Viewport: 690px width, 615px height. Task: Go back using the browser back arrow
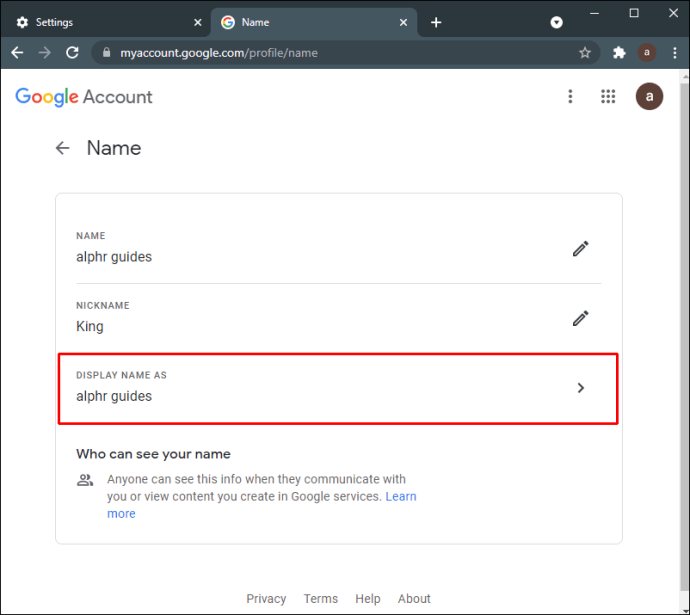click(17, 53)
